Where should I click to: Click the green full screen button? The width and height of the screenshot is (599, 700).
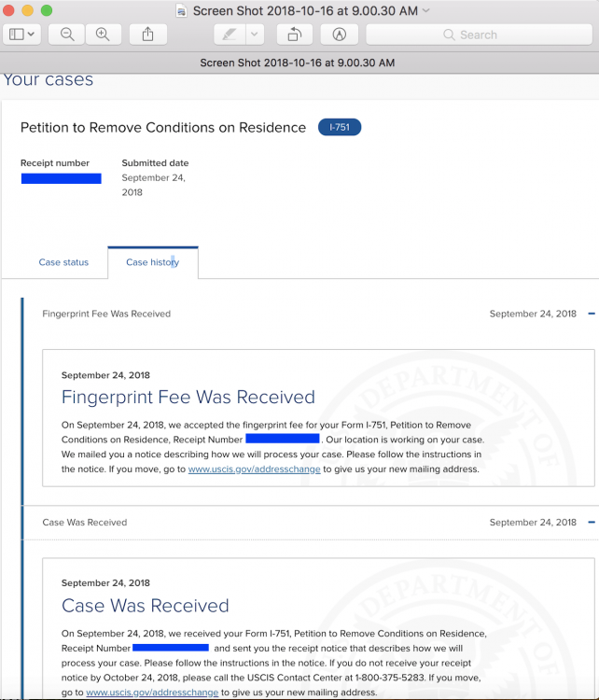point(47,10)
